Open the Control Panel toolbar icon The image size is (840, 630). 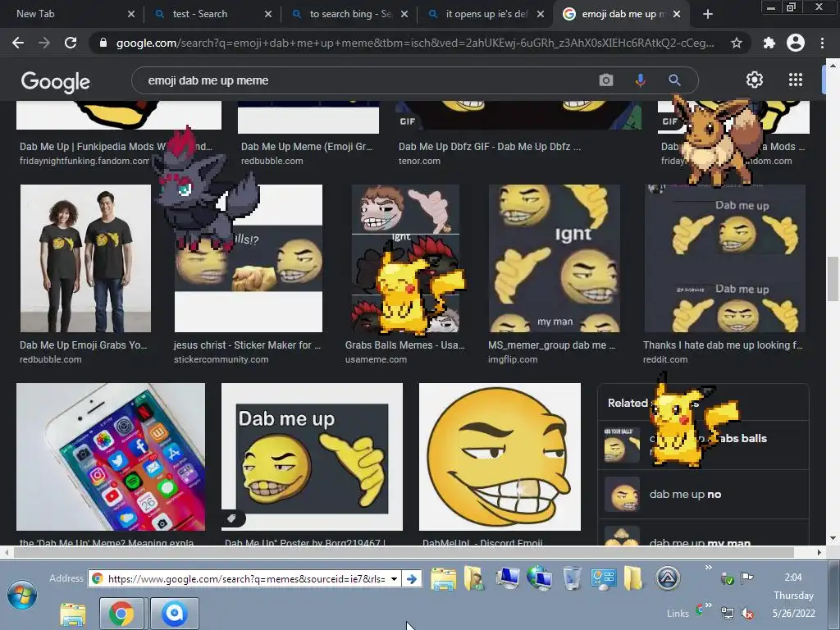(x=603, y=578)
